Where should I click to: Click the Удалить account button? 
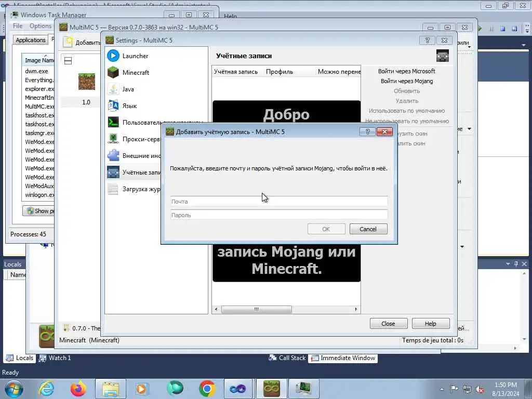[406, 100]
